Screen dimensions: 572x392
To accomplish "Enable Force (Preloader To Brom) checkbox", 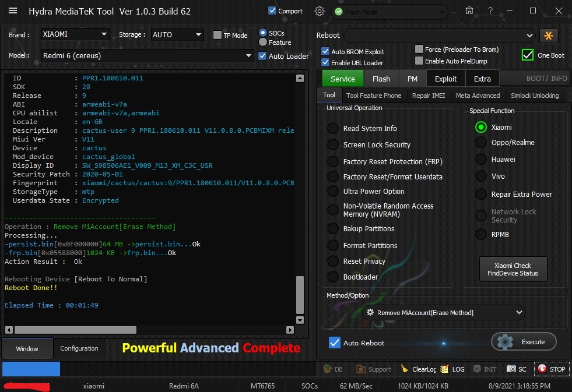I will 419,49.
